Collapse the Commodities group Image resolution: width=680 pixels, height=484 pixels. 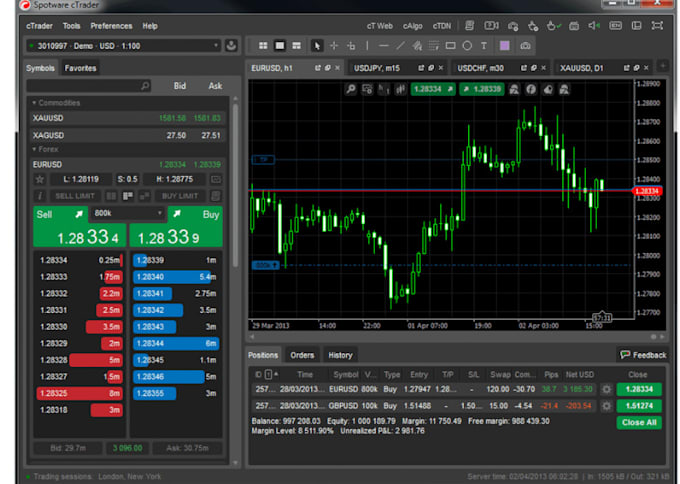(36, 103)
